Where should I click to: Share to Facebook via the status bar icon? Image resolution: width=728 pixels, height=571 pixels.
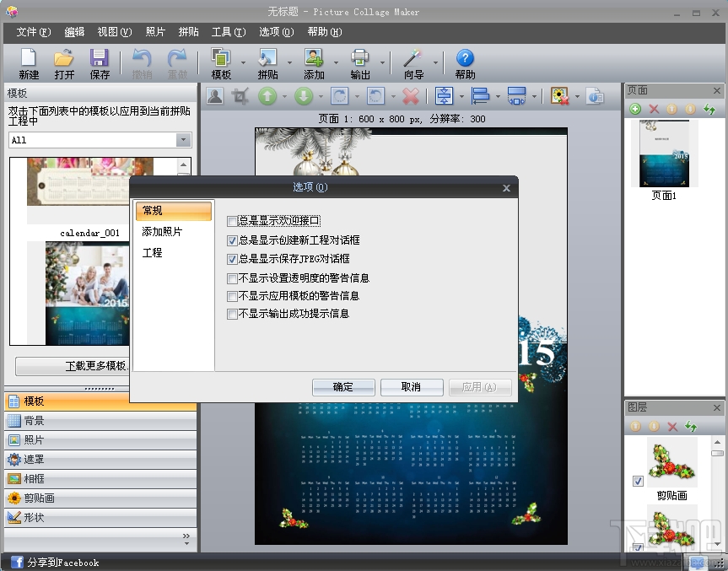pyautogui.click(x=17, y=562)
